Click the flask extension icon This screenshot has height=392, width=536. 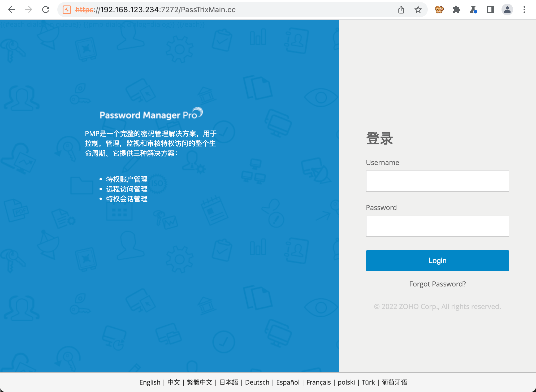473,10
